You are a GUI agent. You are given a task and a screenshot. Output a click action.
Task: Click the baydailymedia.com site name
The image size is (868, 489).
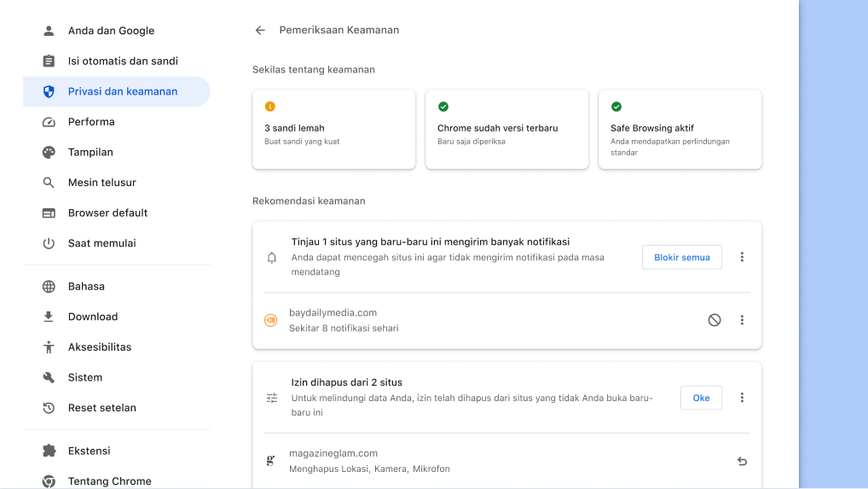tap(333, 313)
